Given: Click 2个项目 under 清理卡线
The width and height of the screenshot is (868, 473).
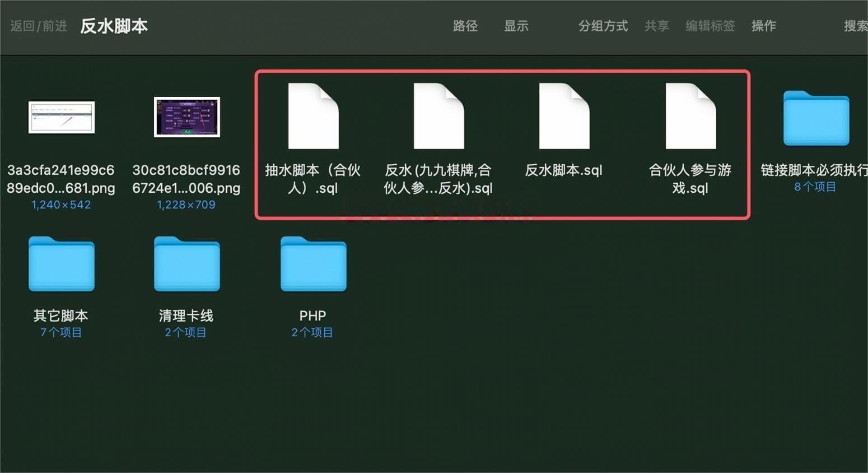Looking at the screenshot, I should tap(185, 332).
